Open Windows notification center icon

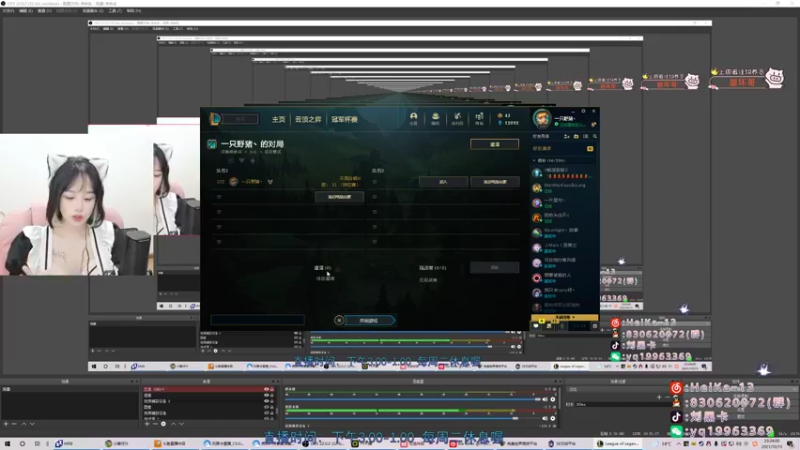tap(791, 444)
